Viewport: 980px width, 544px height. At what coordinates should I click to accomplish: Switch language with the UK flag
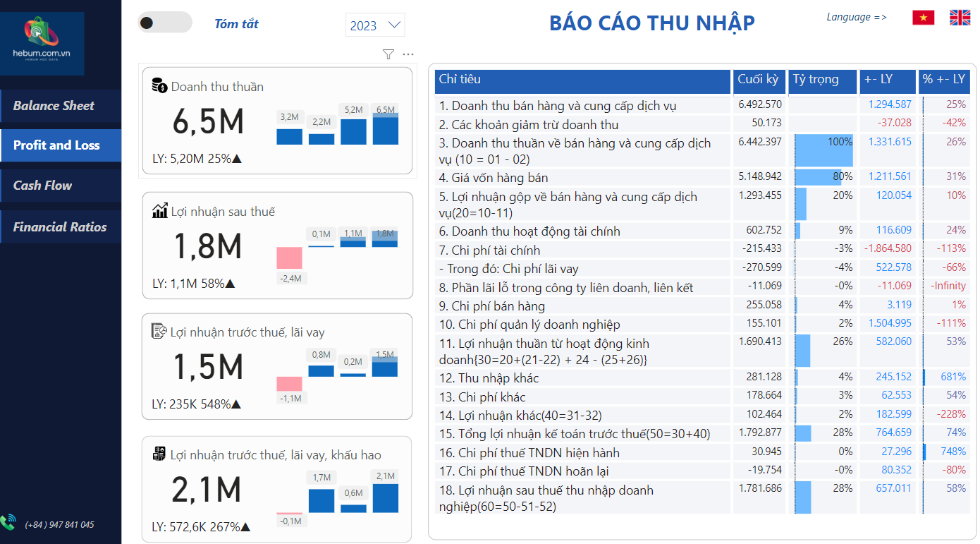(x=960, y=18)
